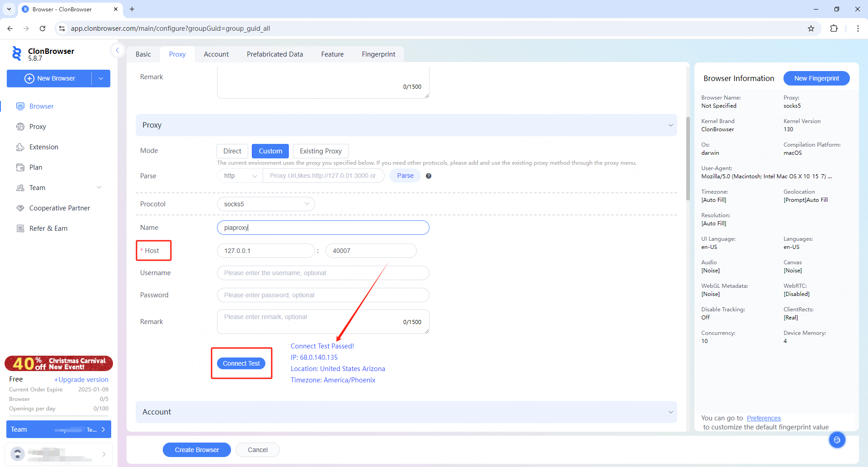The image size is (868, 467).
Task: Open the floating support chat icon
Action: tap(837, 440)
